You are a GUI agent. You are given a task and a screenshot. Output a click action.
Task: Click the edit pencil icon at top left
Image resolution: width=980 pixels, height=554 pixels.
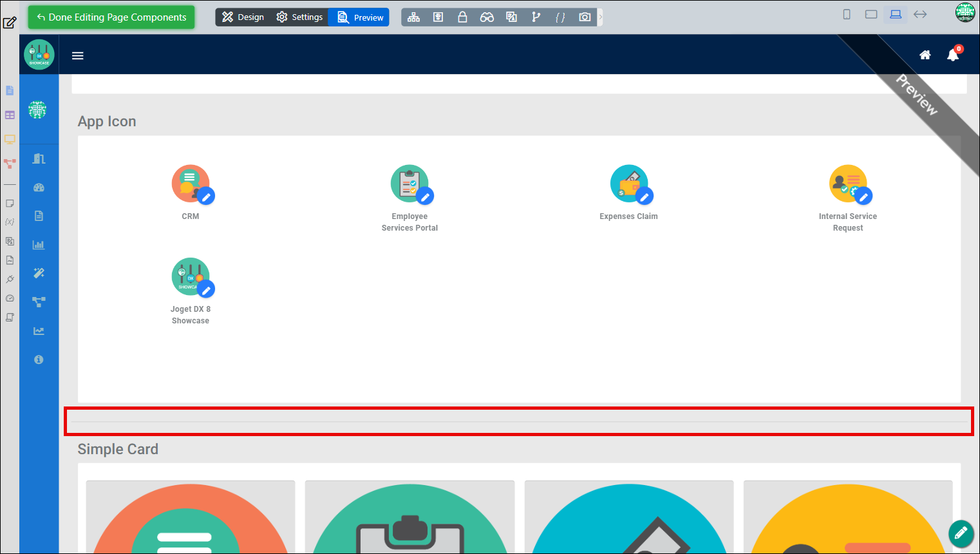tap(10, 23)
